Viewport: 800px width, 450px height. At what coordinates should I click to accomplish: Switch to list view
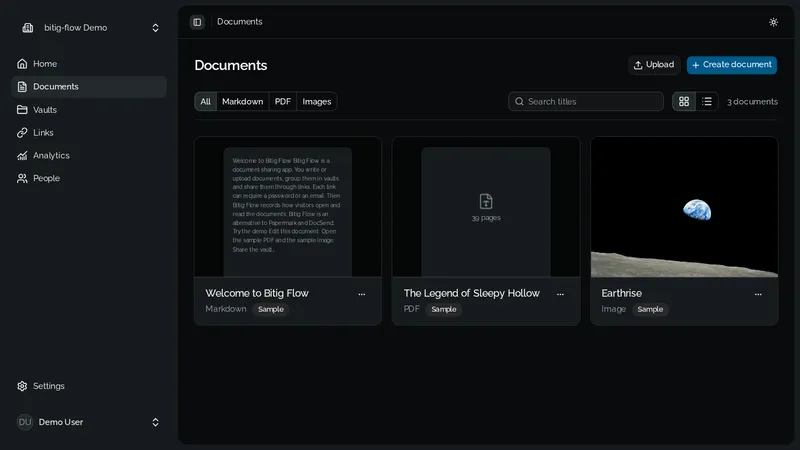pyautogui.click(x=707, y=102)
